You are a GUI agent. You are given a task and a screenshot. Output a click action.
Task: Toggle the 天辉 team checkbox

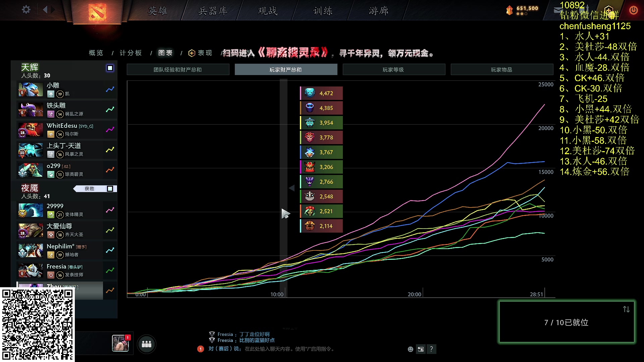pyautogui.click(x=110, y=68)
